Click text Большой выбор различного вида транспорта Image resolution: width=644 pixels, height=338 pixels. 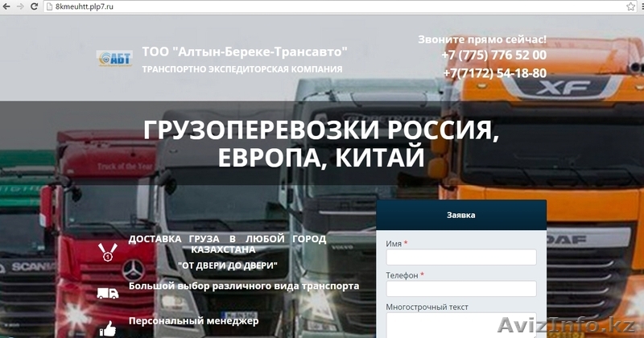pos(244,286)
